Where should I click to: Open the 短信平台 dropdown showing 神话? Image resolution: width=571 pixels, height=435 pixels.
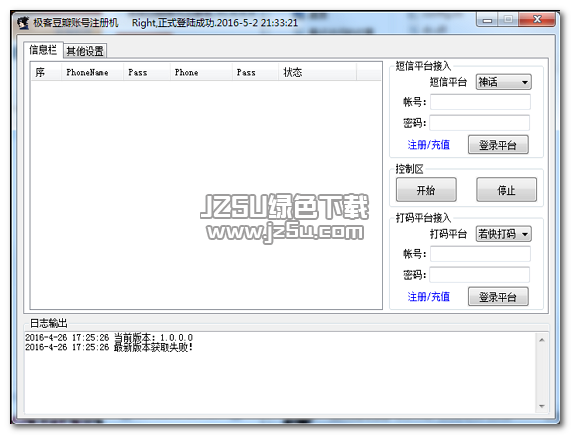[x=503, y=82]
